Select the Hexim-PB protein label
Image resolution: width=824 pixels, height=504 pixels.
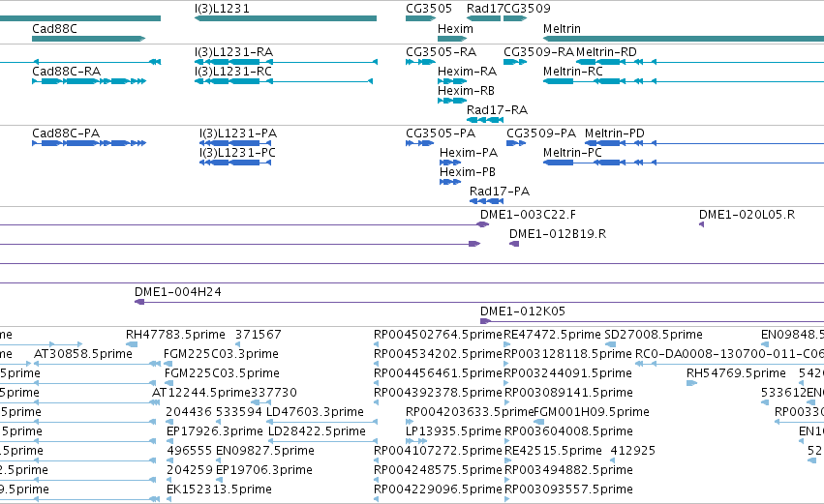(468, 172)
